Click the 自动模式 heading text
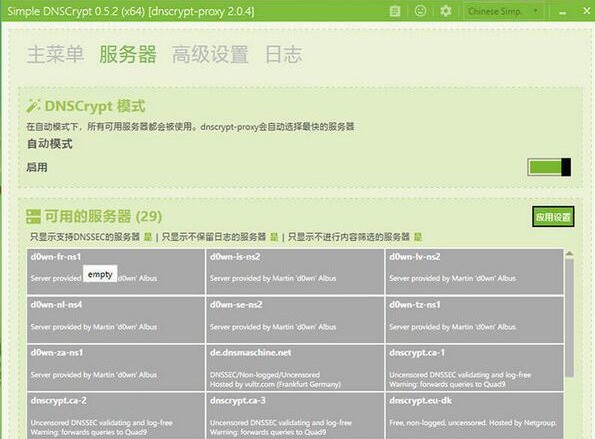 point(50,144)
